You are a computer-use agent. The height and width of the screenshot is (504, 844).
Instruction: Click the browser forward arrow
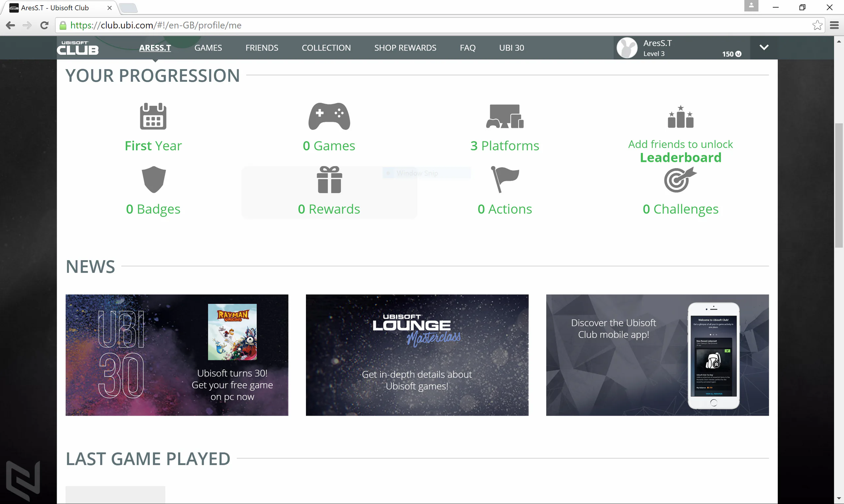pyautogui.click(x=27, y=25)
